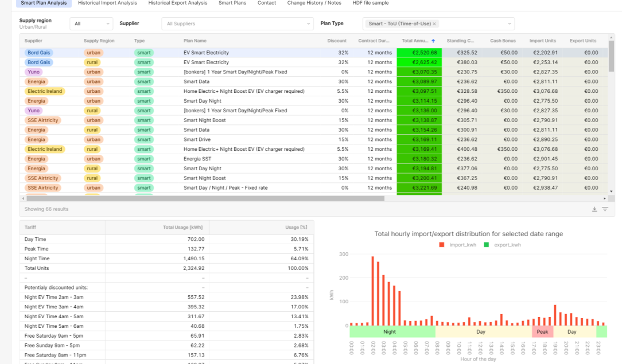
Task: Remove the Smart - ToU plan type chip
Action: point(434,24)
